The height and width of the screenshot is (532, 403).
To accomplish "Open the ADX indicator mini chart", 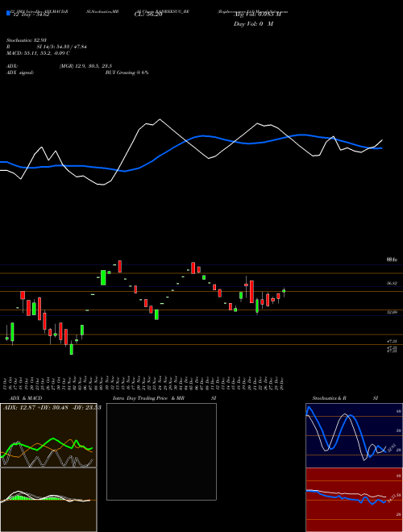I will pyautogui.click(x=48, y=435).
